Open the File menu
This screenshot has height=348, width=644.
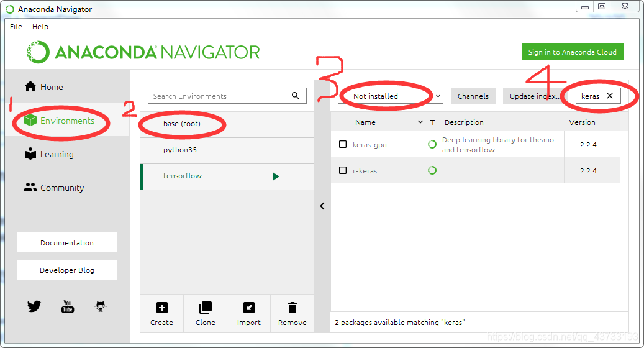pos(16,26)
